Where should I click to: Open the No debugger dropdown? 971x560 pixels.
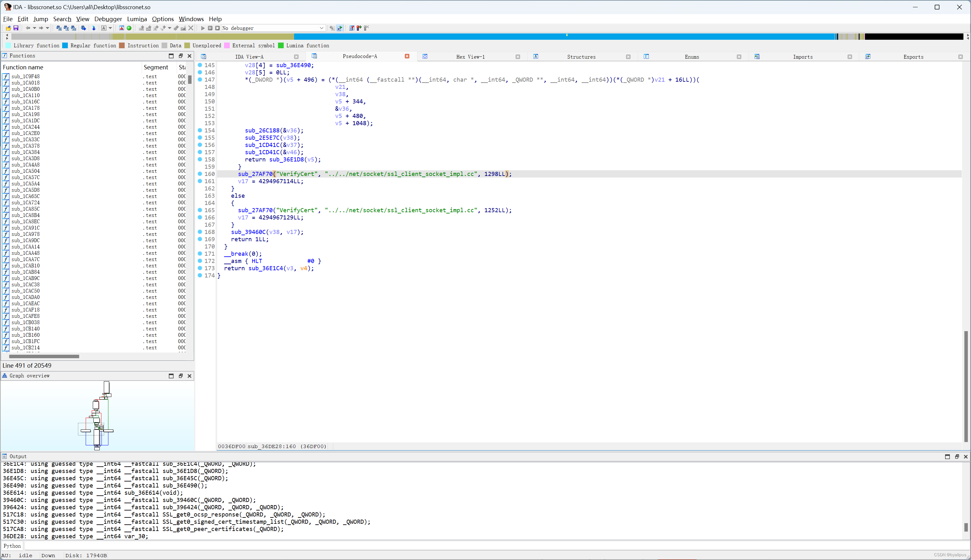[x=321, y=28]
